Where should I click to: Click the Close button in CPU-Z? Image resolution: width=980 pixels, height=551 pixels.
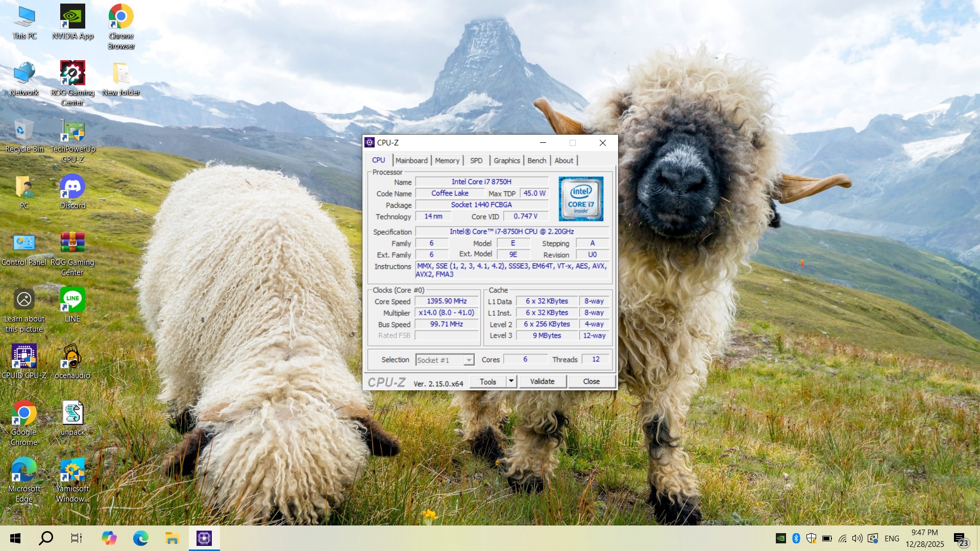[x=591, y=381]
